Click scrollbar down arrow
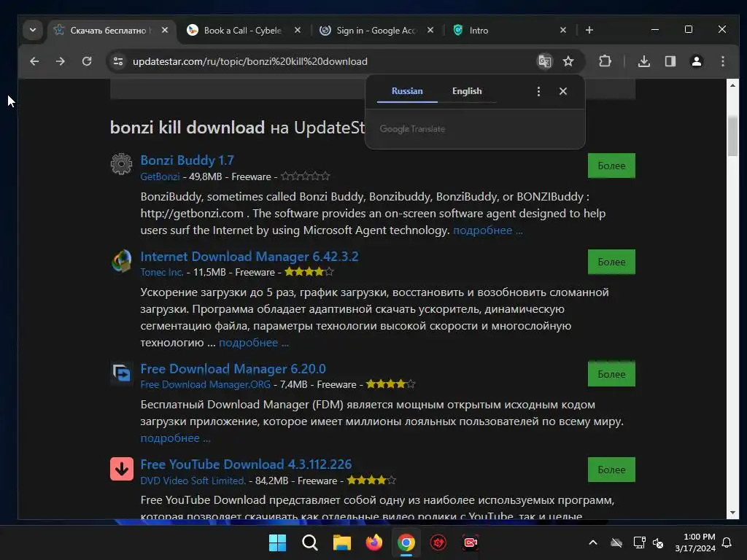 (x=732, y=513)
